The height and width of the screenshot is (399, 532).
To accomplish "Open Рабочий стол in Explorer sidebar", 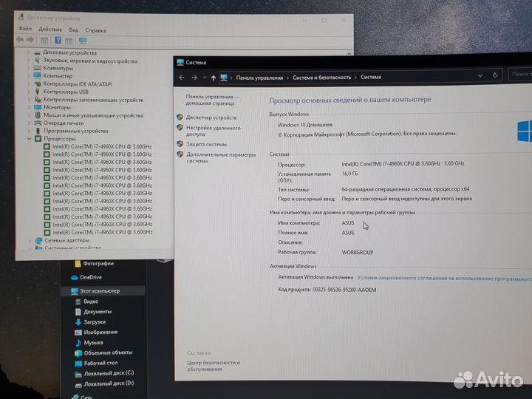I will tap(100, 363).
